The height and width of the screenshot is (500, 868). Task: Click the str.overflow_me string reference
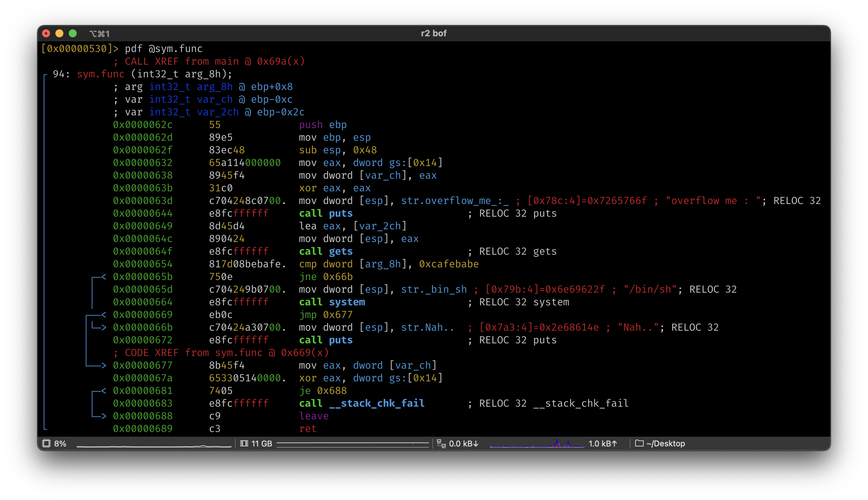(455, 201)
